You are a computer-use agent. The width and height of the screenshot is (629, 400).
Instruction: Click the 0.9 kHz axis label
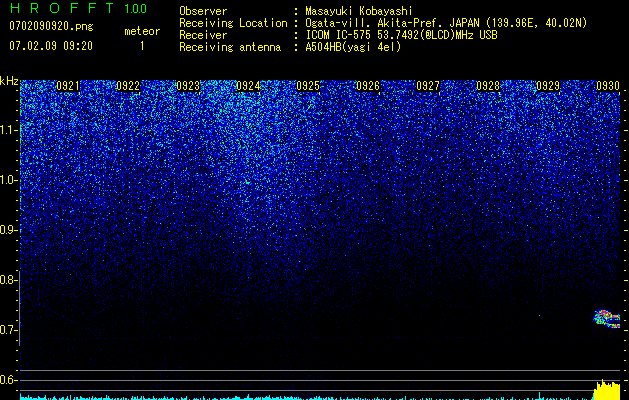[x=8, y=230]
